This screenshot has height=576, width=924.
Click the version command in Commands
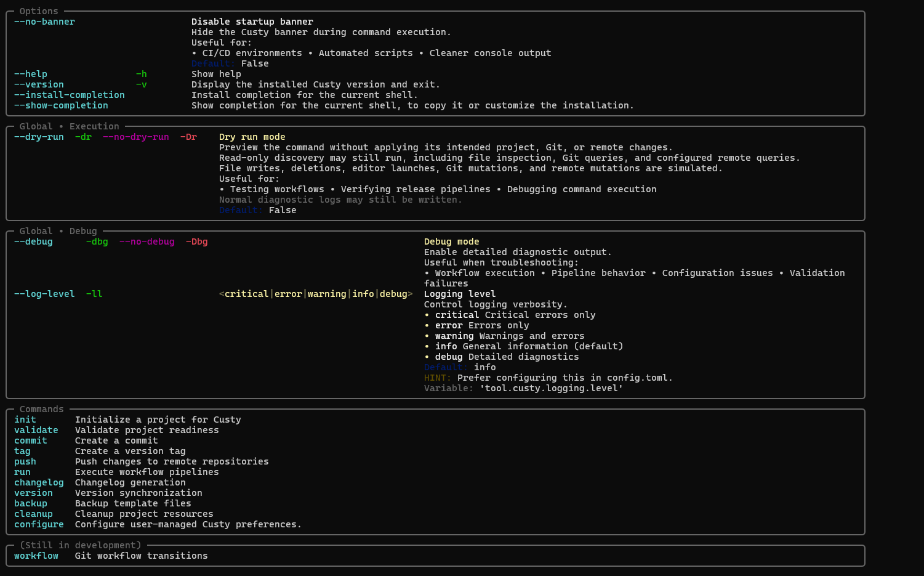(33, 493)
